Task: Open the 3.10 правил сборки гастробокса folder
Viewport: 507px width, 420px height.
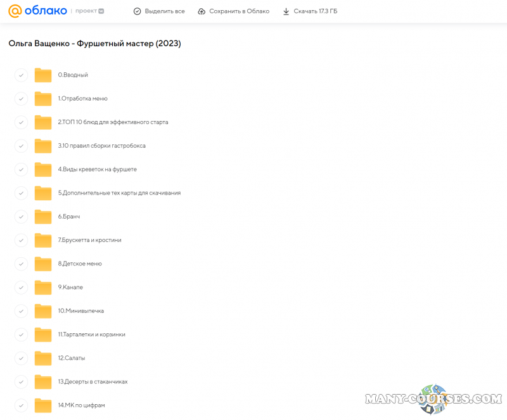Action: [101, 146]
